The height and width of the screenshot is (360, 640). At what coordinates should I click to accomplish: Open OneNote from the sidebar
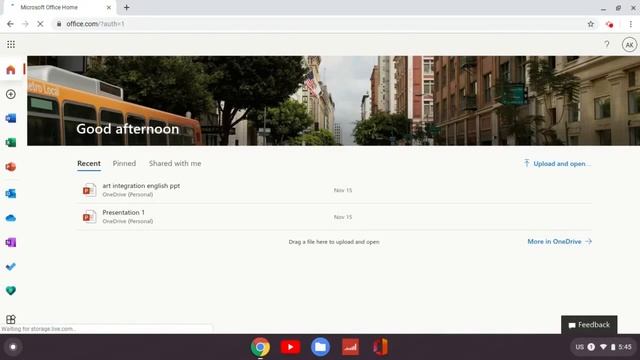[11, 242]
